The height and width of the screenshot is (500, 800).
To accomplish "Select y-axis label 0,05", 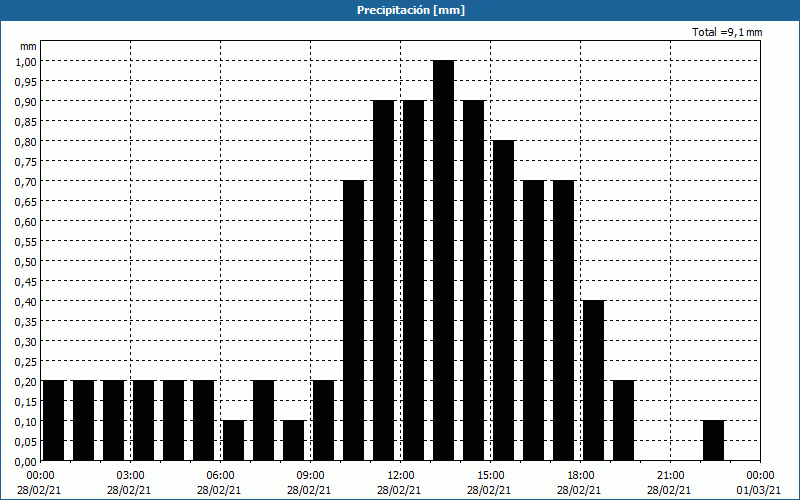I will pyautogui.click(x=27, y=441).
